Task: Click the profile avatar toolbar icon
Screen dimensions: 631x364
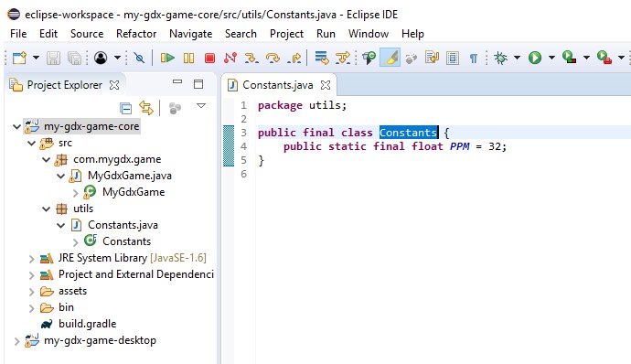Action: 101,58
